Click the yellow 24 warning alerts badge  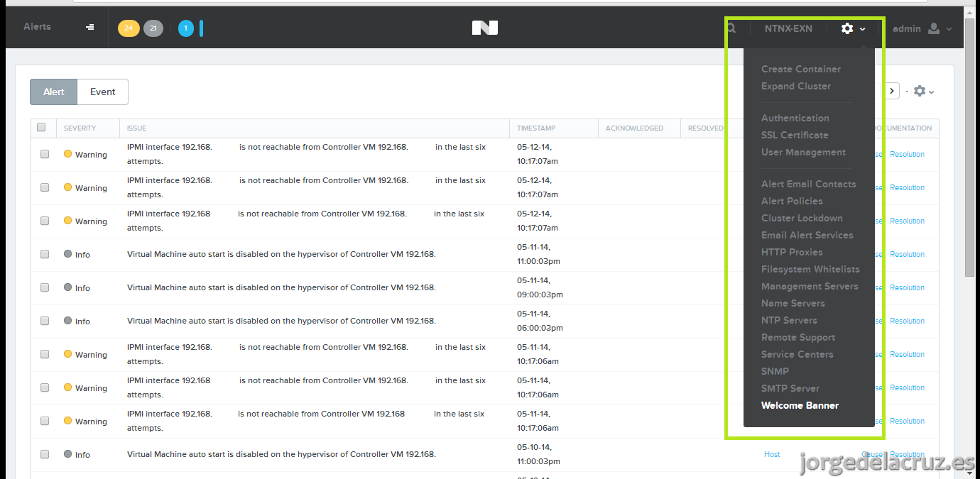(129, 28)
